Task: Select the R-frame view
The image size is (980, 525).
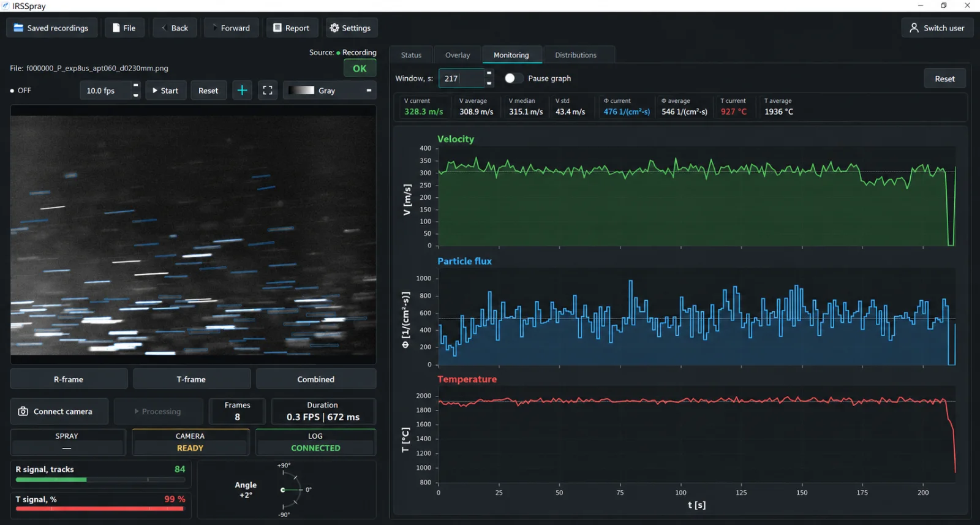Action: (69, 379)
